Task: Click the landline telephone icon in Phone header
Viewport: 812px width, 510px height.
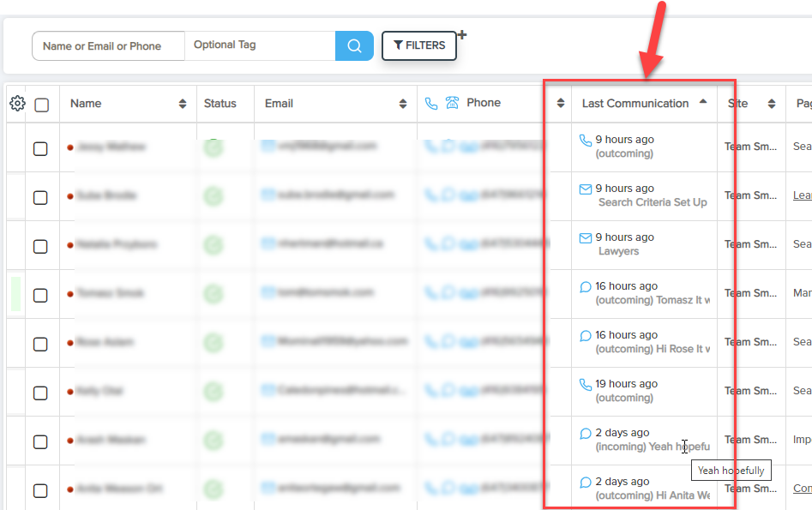Action: (x=454, y=104)
